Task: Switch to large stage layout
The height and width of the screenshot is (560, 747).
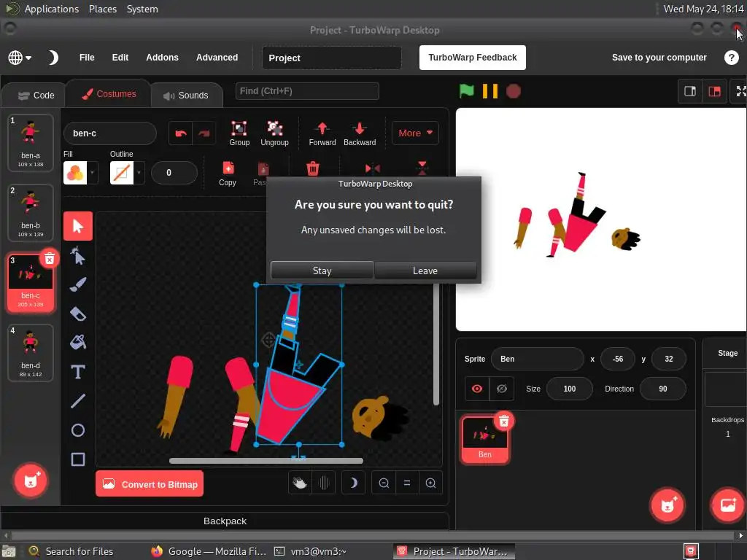Action: pos(715,91)
